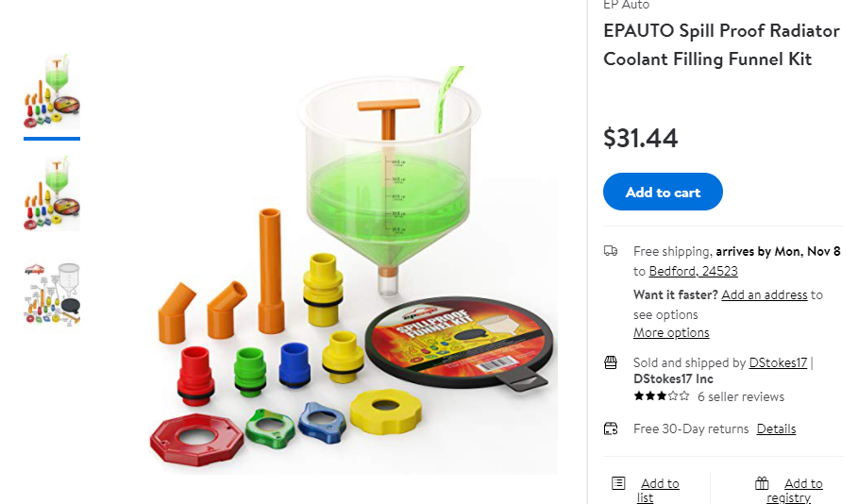Click the shipping truck icon
This screenshot has height=504, width=858.
[611, 251]
